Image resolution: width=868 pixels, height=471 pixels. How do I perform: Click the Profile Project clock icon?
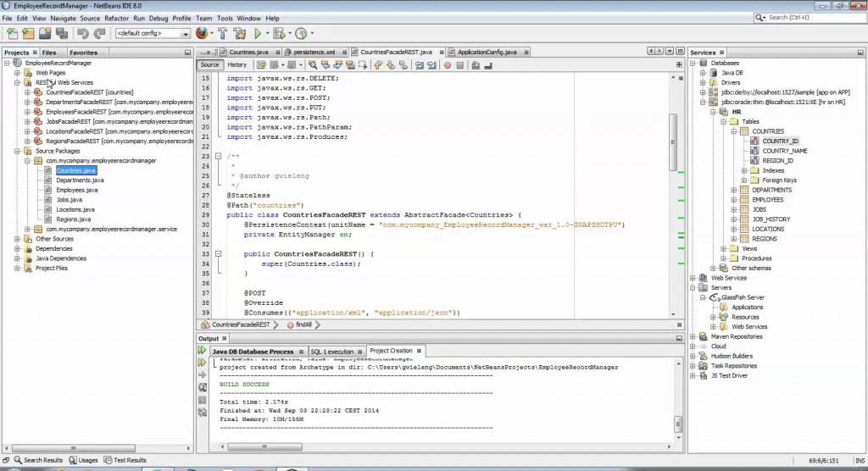click(x=300, y=34)
